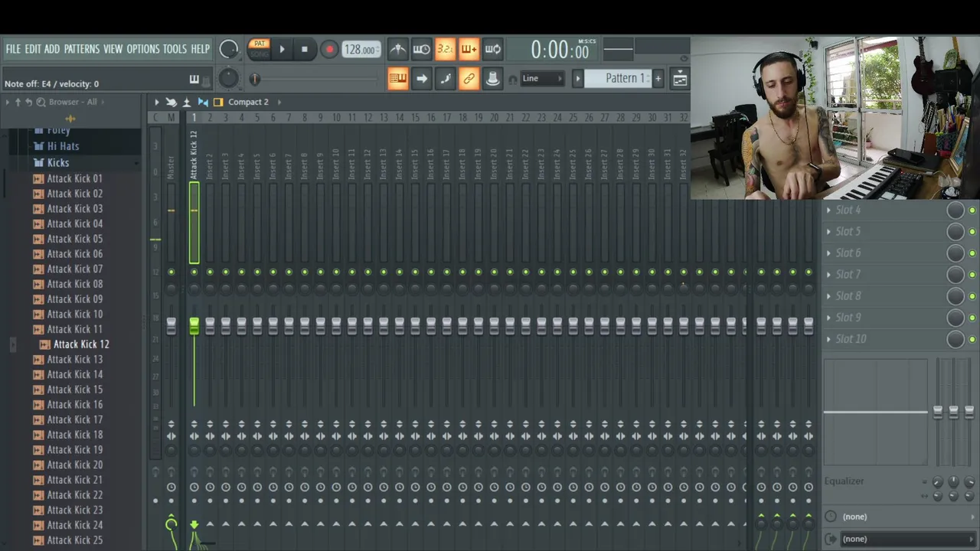Click the clock icon beside input (none)
This screenshot has width=980, height=551.
click(x=831, y=517)
